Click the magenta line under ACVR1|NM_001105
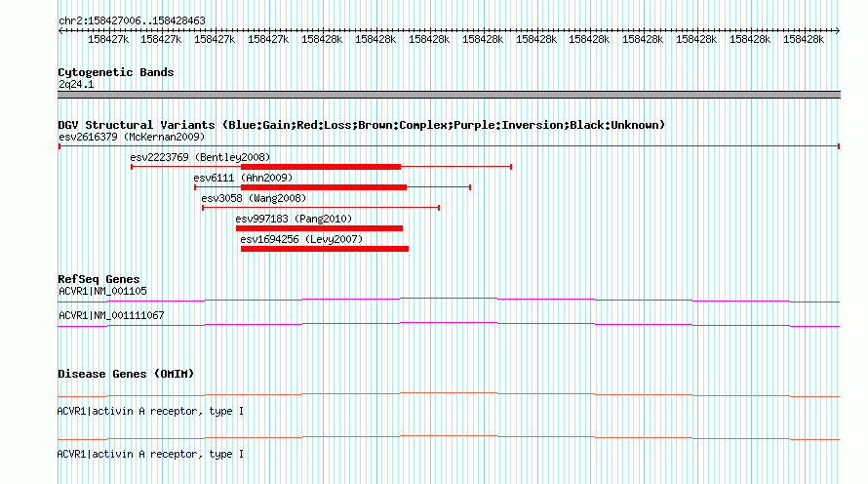The height and width of the screenshot is (484, 868). [449, 301]
